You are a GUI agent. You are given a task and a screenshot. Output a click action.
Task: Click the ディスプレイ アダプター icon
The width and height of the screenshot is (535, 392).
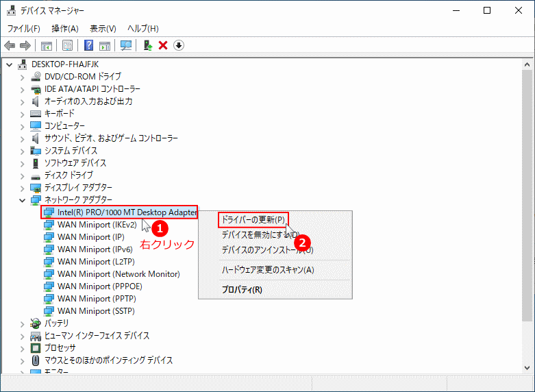pyautogui.click(x=36, y=188)
